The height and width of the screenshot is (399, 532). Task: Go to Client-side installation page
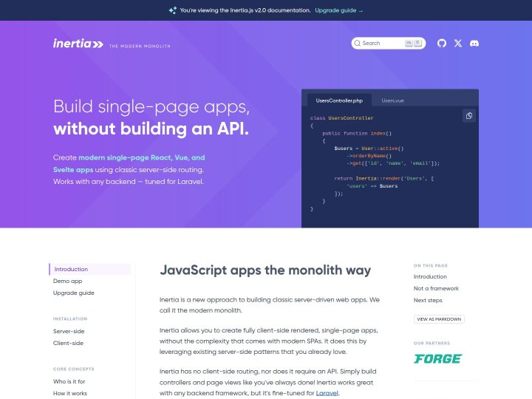[68, 343]
